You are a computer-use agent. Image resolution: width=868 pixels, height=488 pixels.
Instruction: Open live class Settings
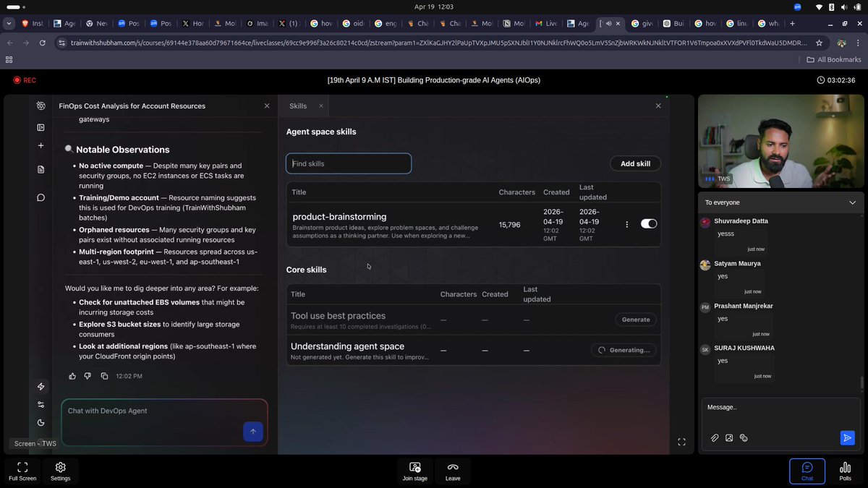click(x=61, y=471)
